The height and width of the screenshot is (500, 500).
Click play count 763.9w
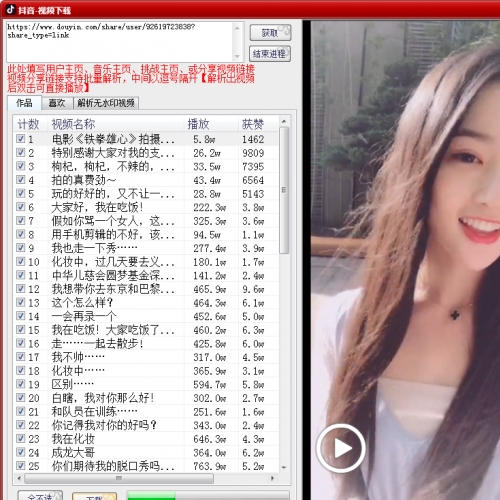click(x=210, y=466)
